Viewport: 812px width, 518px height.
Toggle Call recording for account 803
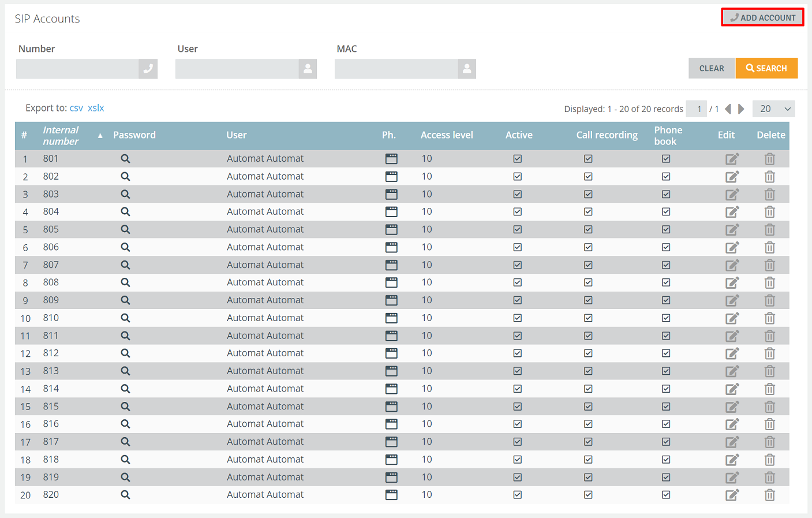[588, 195]
